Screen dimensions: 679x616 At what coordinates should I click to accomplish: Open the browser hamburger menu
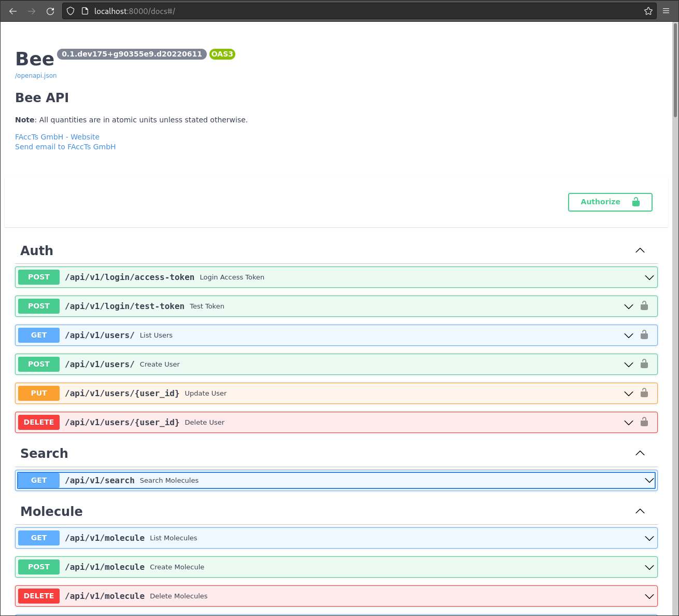pyautogui.click(x=666, y=10)
